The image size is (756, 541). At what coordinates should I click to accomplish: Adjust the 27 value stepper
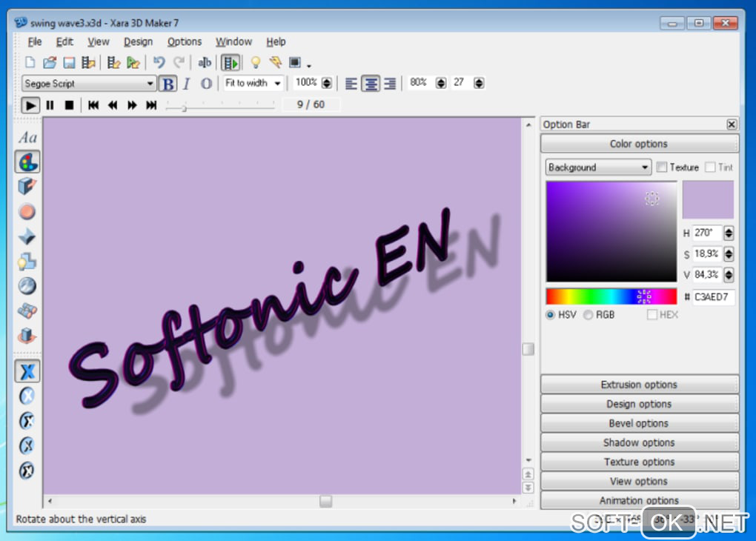(479, 83)
